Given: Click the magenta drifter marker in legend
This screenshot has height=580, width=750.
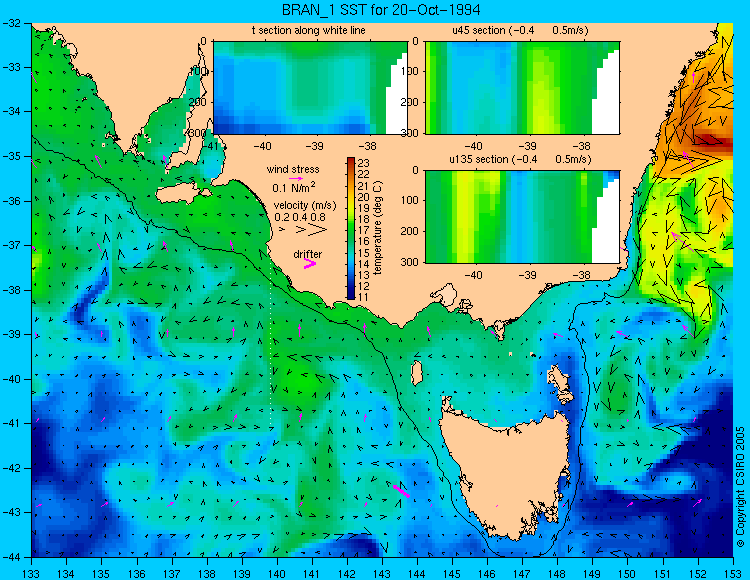Looking at the screenshot, I should 310,264.
